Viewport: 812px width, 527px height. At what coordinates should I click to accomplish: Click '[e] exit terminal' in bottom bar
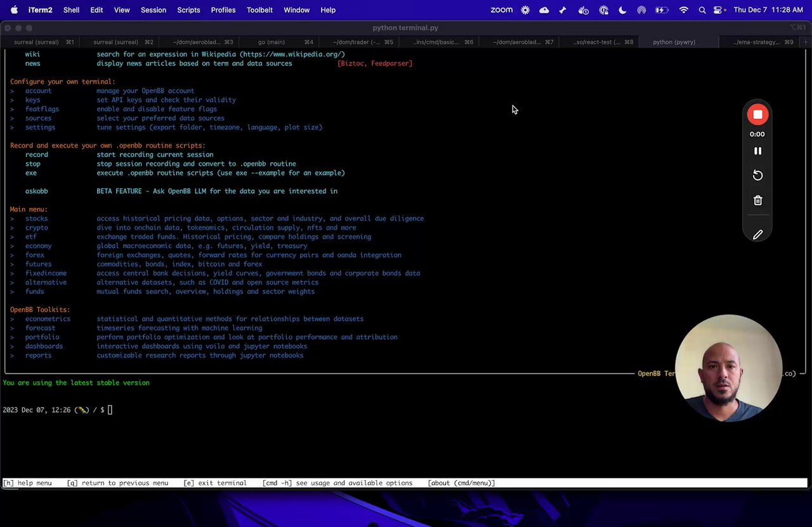pyautogui.click(x=215, y=483)
